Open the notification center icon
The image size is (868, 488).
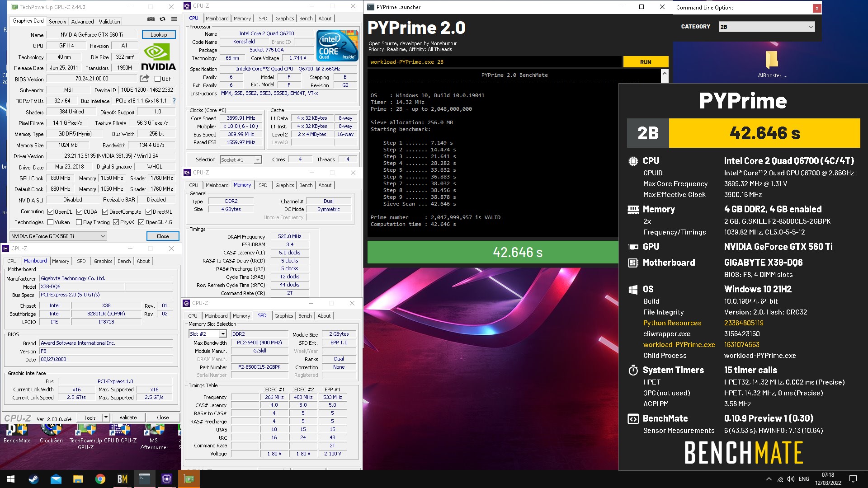pyautogui.click(x=853, y=479)
